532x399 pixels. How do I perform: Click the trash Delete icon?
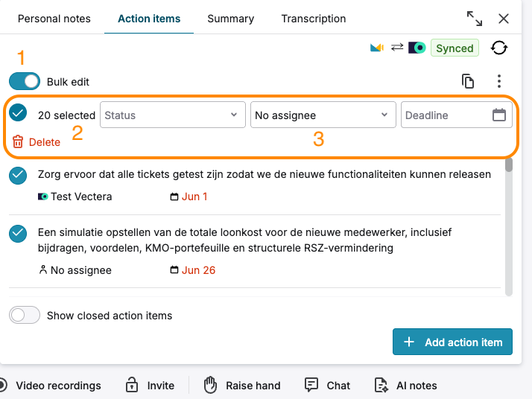pyautogui.click(x=18, y=141)
